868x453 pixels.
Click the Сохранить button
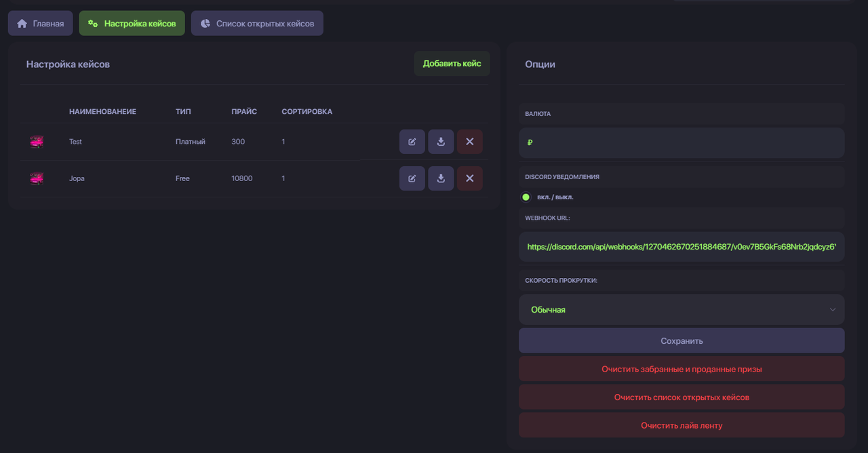(x=682, y=341)
